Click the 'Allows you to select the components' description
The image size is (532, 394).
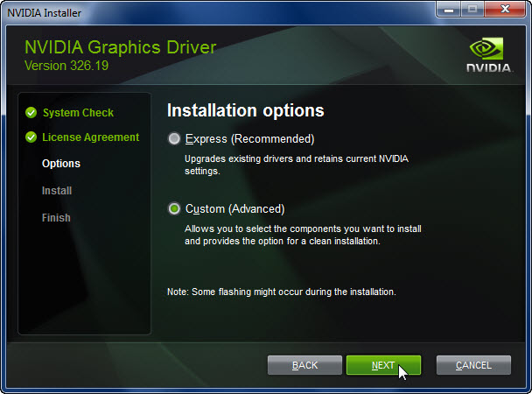coord(303,235)
